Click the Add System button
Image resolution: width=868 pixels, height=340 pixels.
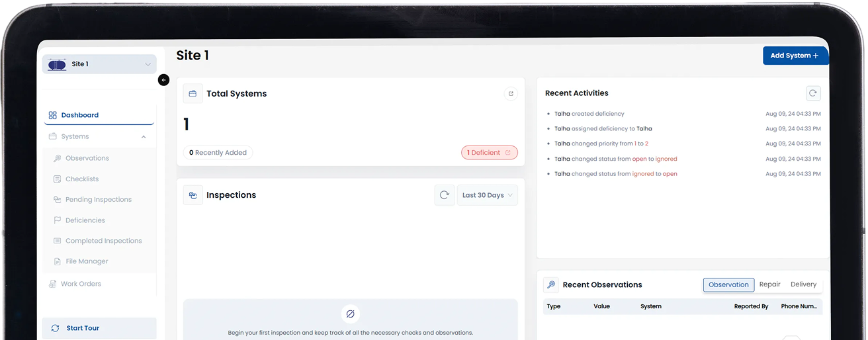point(795,56)
